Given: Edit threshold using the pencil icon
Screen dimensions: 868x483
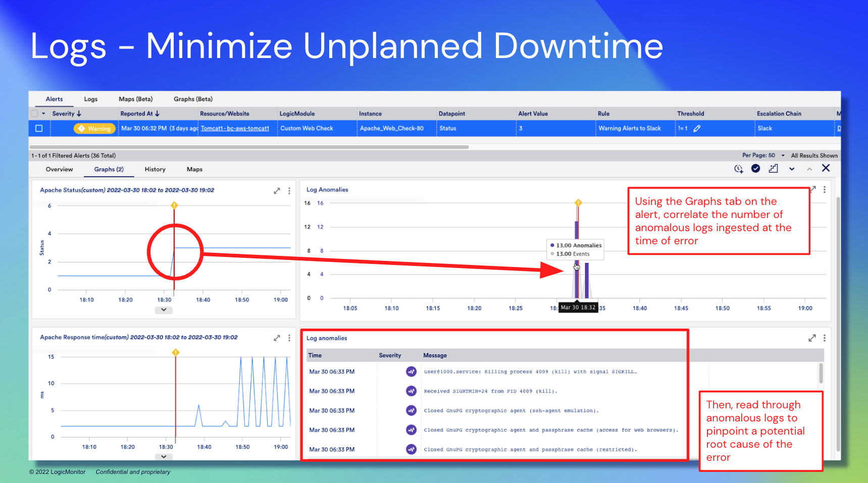Looking at the screenshot, I should [x=697, y=129].
